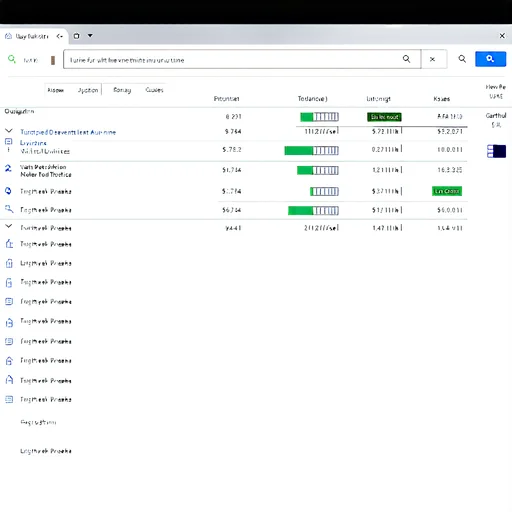Click the bright green 'Lin Caoss' badge
The height and width of the screenshot is (512, 512).
tap(447, 191)
